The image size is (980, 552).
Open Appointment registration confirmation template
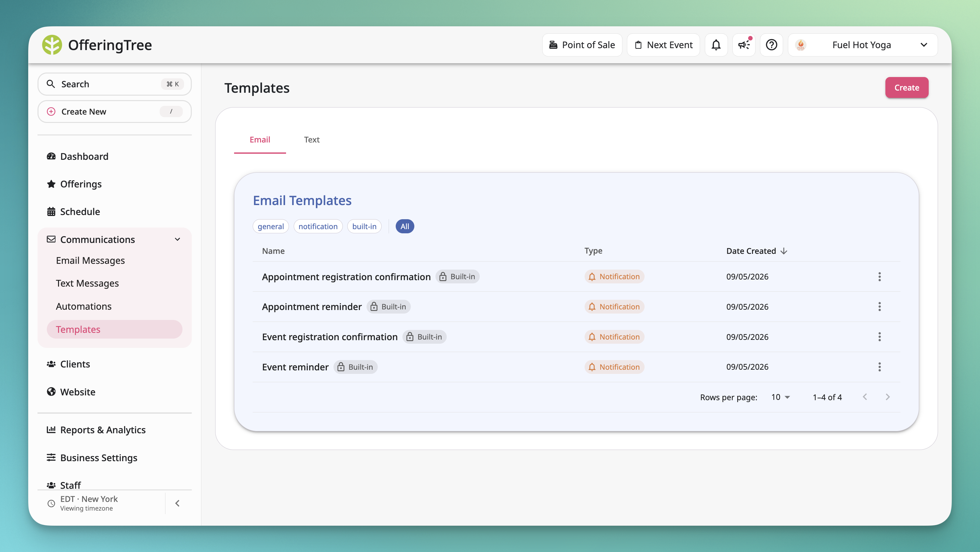(346, 277)
